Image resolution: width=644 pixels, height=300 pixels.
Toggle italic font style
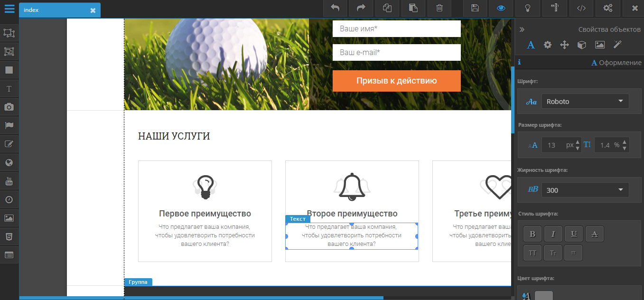[553, 234]
